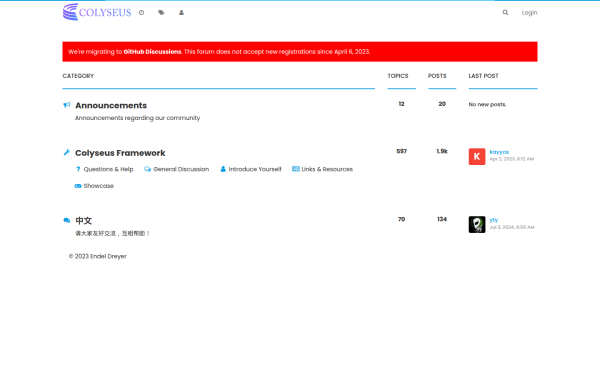The image size is (600, 375).
Task: Click the Colyseus Framework wrench icon
Action: [x=67, y=152]
